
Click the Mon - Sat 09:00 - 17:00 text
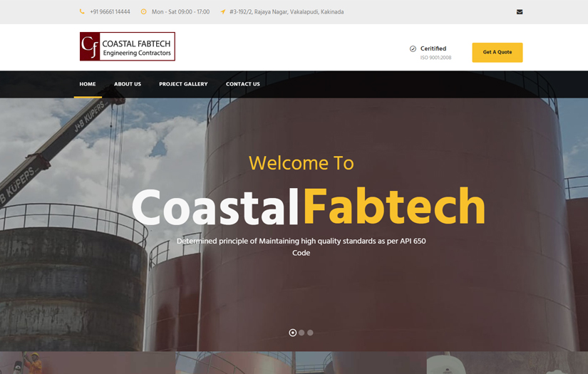(x=181, y=12)
